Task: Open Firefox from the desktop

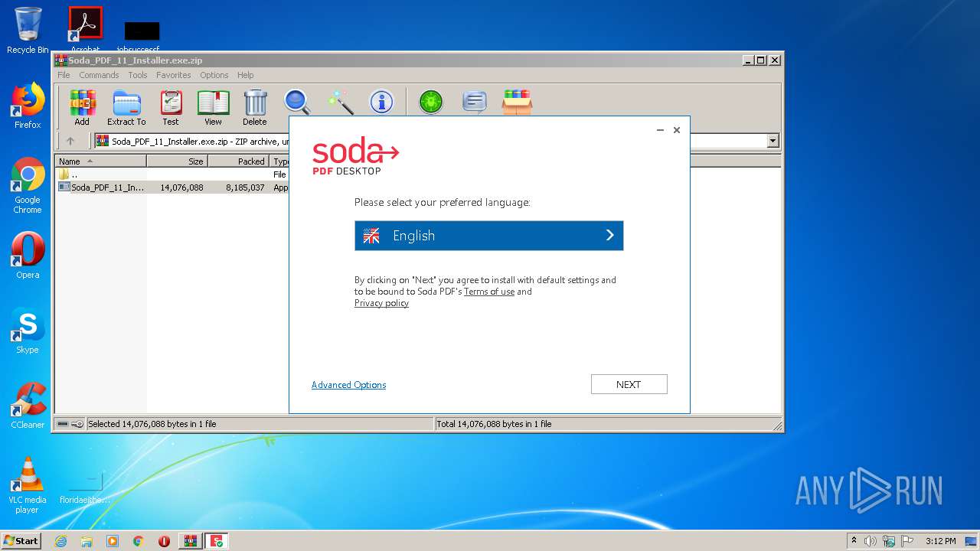Action: coord(28,106)
